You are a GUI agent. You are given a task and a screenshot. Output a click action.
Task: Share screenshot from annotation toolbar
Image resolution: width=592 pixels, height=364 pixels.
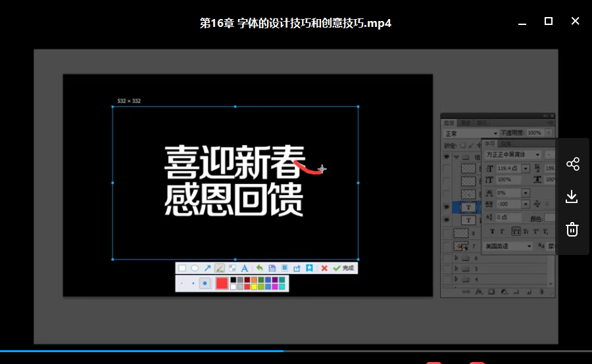297,268
